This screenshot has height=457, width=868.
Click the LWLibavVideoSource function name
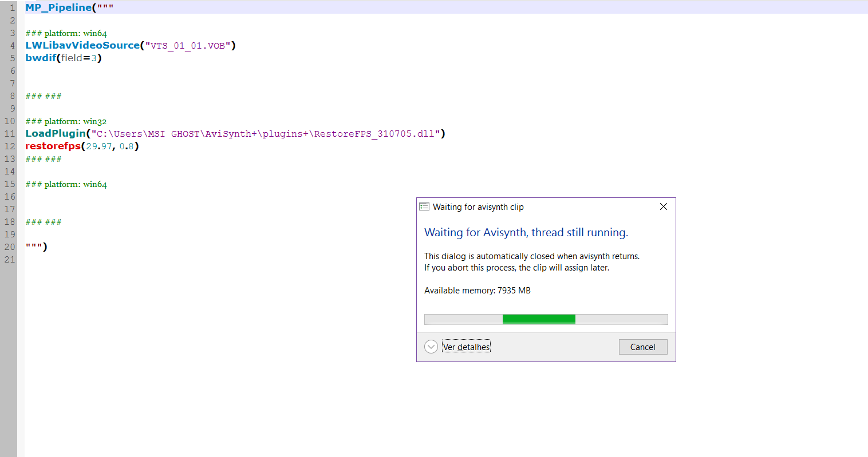click(x=82, y=45)
